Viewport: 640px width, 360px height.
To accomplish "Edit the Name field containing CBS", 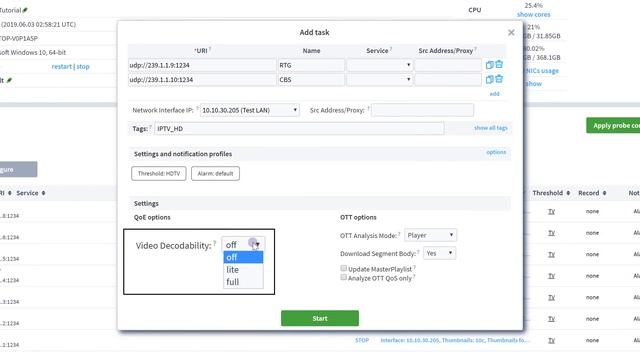I will (311, 80).
